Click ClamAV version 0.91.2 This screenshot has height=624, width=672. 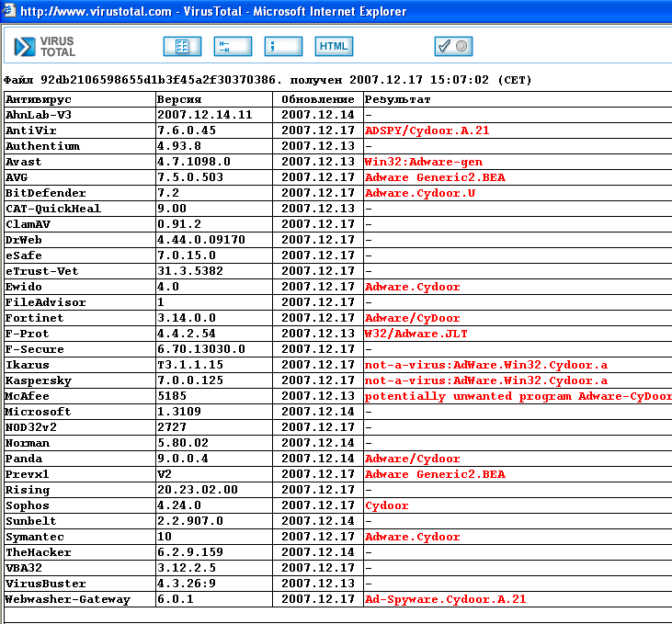pos(179,224)
